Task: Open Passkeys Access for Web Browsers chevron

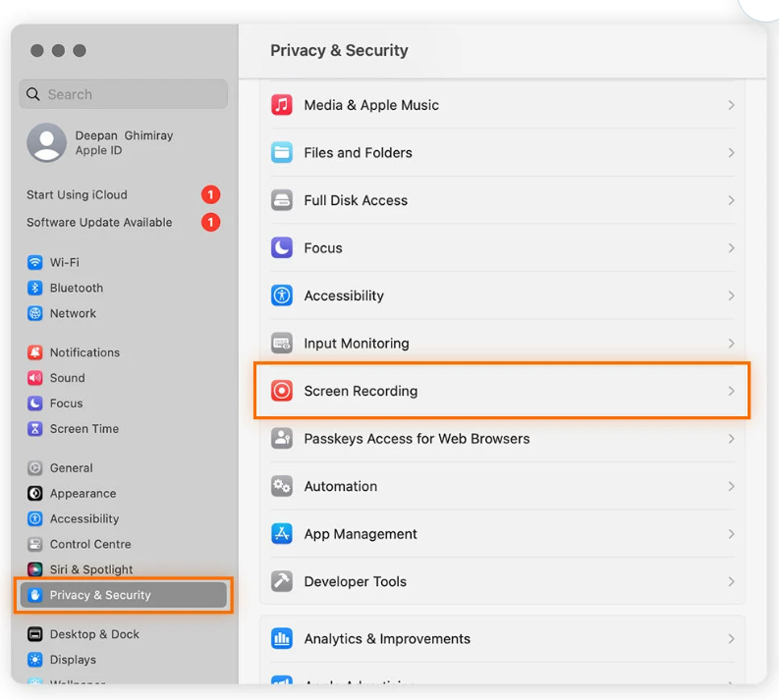Action: [731, 439]
